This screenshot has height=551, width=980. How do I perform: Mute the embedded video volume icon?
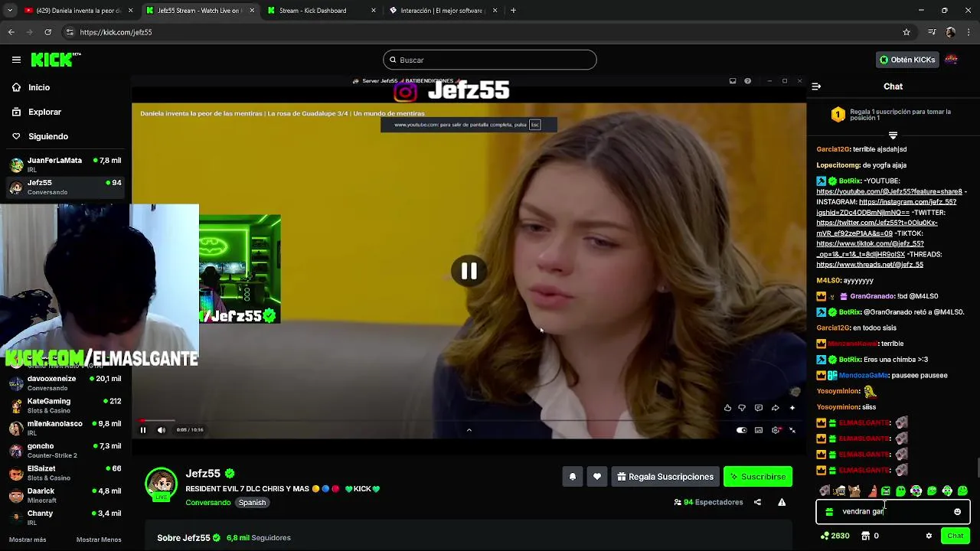[x=161, y=430]
